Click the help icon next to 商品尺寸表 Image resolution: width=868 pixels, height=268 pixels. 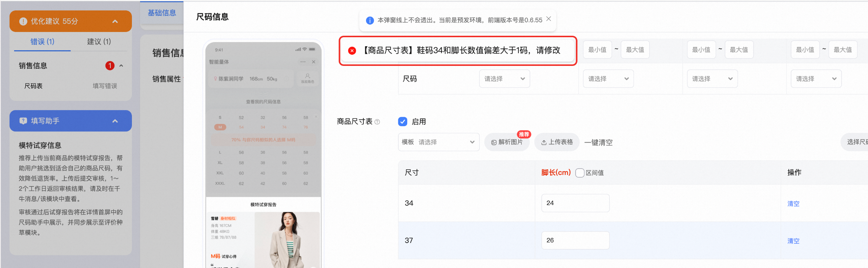tap(378, 122)
